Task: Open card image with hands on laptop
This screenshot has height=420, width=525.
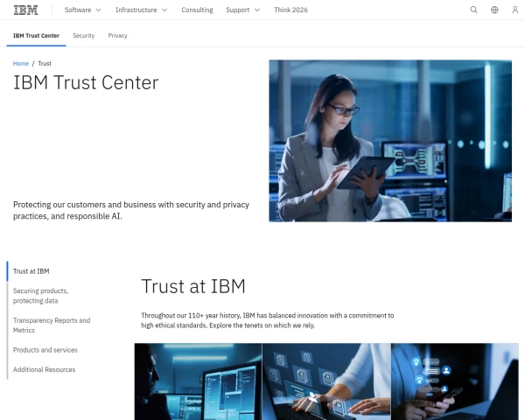Action: 326,381
